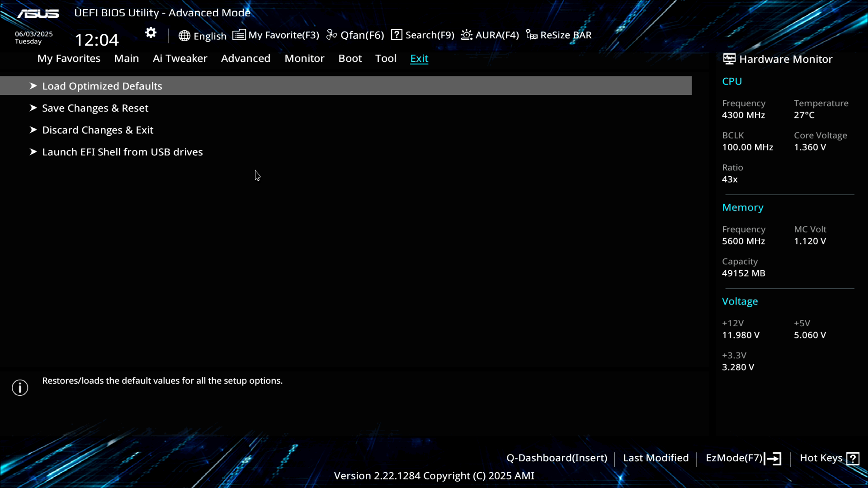This screenshot has width=868, height=488.
Task: Click the settings gear icon
Action: 151,33
